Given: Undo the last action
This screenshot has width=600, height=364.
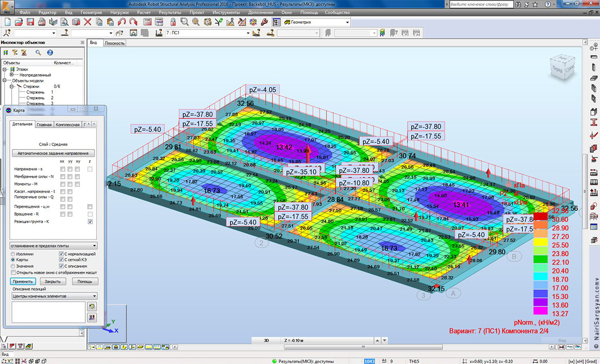Looking at the screenshot, I should click(122, 22).
